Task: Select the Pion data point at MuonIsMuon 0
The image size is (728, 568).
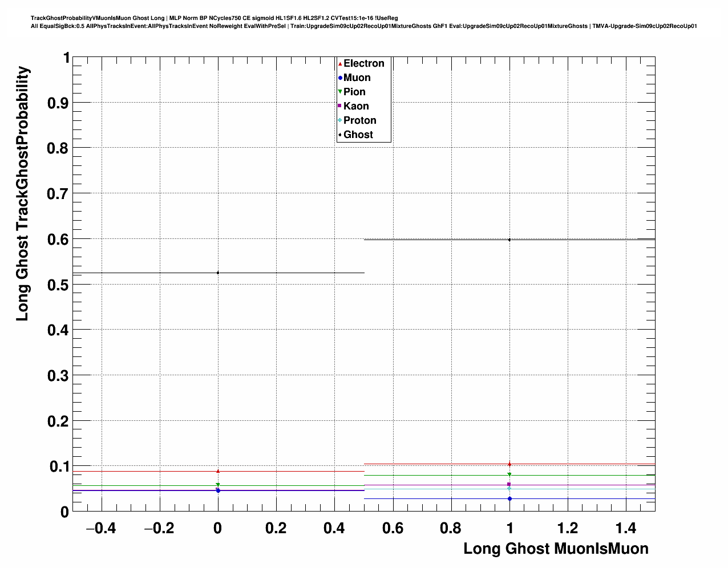Action: coord(218,485)
